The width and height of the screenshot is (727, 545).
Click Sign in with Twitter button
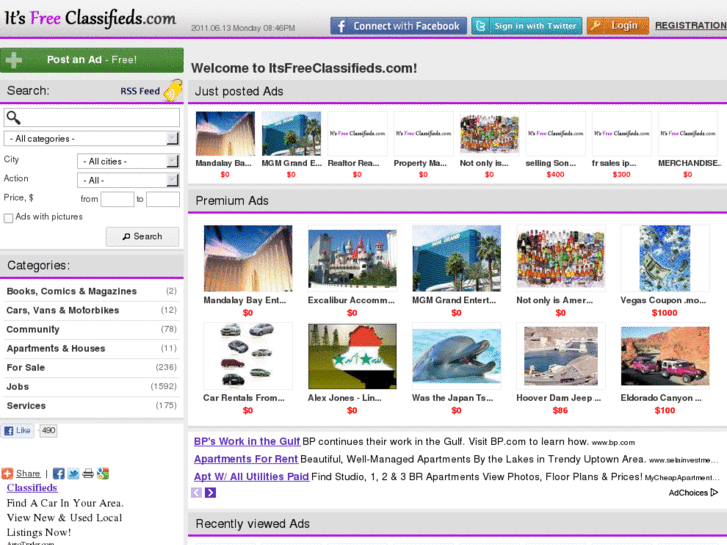click(527, 26)
